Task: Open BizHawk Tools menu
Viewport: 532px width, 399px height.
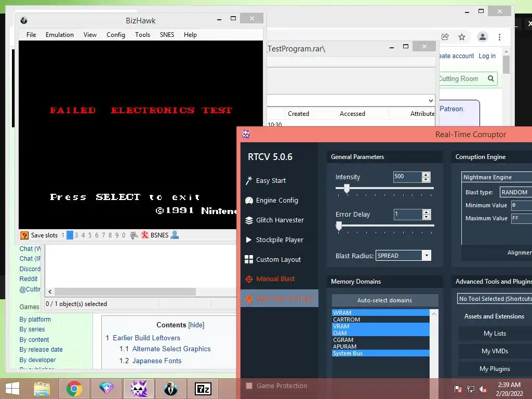Action: point(142,35)
